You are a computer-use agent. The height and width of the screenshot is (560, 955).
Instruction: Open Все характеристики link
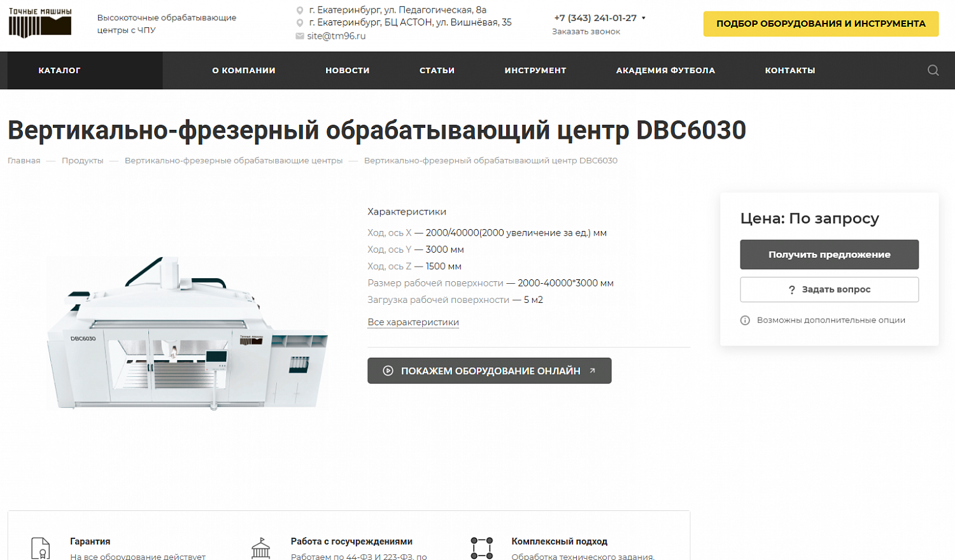(413, 322)
